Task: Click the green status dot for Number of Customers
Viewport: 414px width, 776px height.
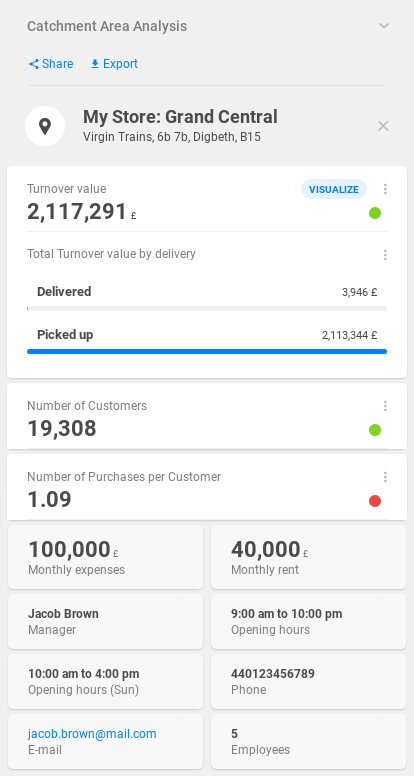Action: click(375, 430)
